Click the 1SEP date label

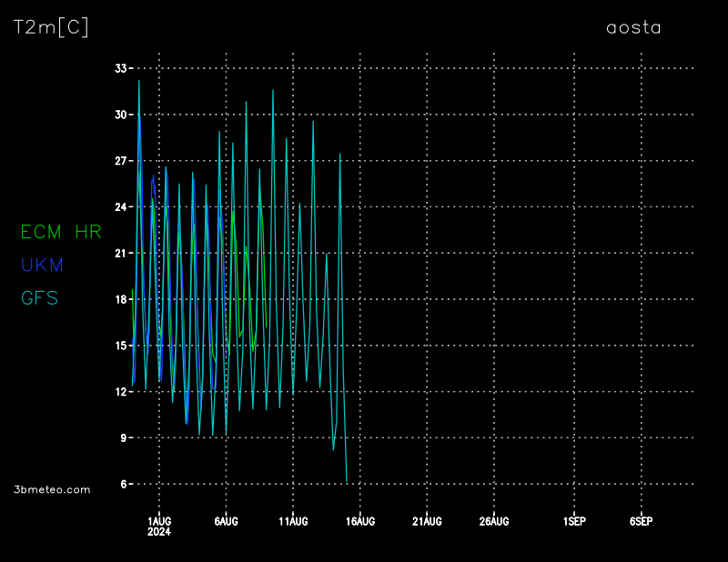(574, 521)
